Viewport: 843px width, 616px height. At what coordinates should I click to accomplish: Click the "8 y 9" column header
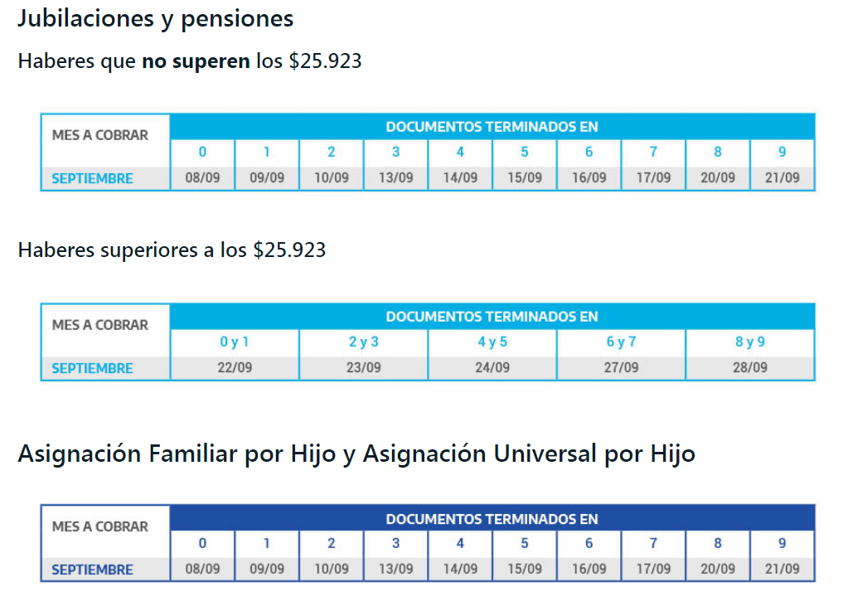coord(750,342)
